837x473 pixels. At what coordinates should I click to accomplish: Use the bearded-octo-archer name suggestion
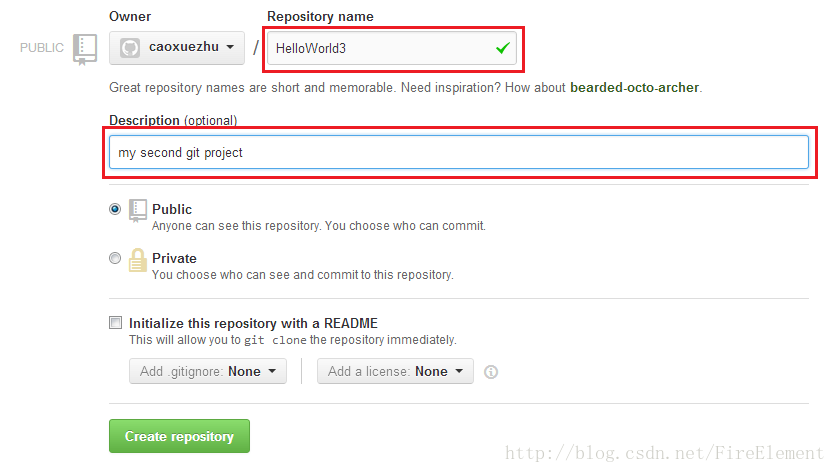(635, 88)
